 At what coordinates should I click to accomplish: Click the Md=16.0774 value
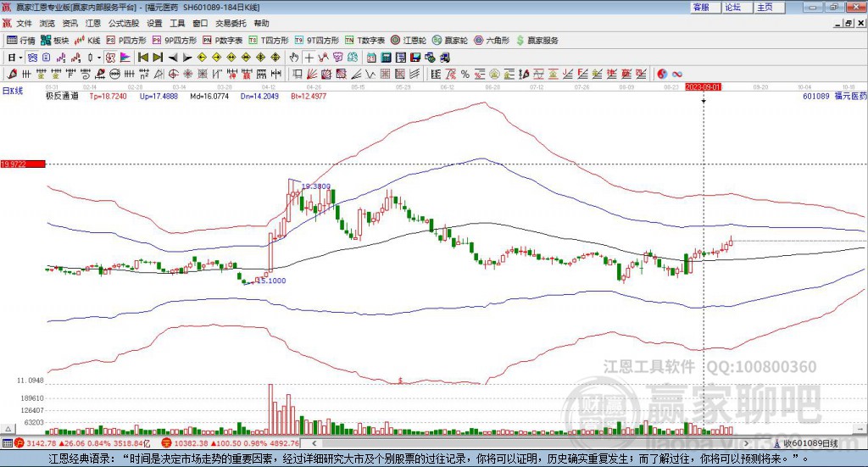click(209, 97)
